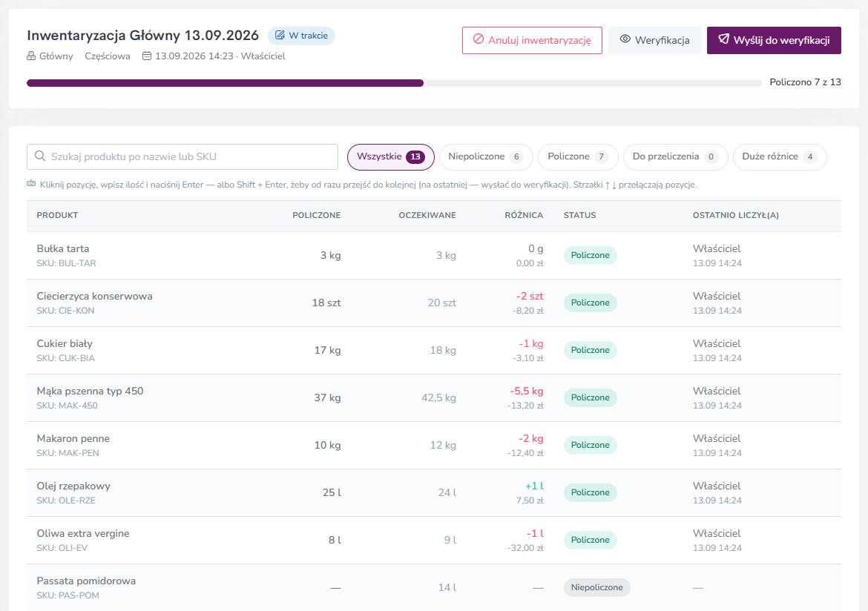Select the Cukier biały product
Viewport: 868px width, 611px height.
pos(434,350)
